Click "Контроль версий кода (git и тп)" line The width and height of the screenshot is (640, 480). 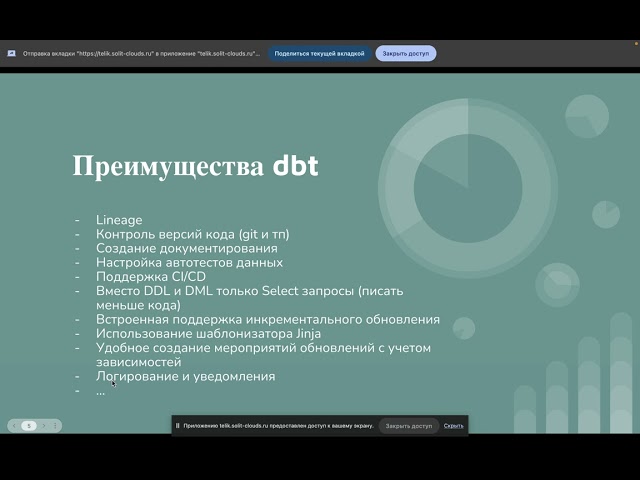coord(193,234)
